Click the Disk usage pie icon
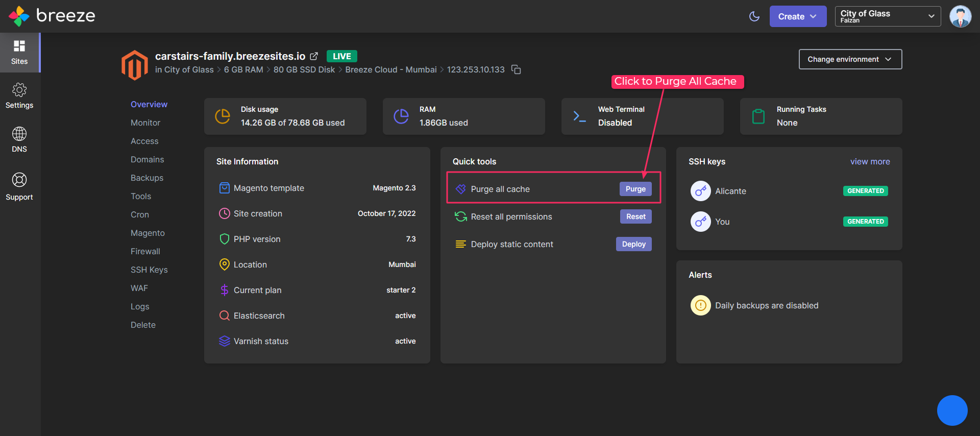The image size is (980, 436). [x=223, y=116]
